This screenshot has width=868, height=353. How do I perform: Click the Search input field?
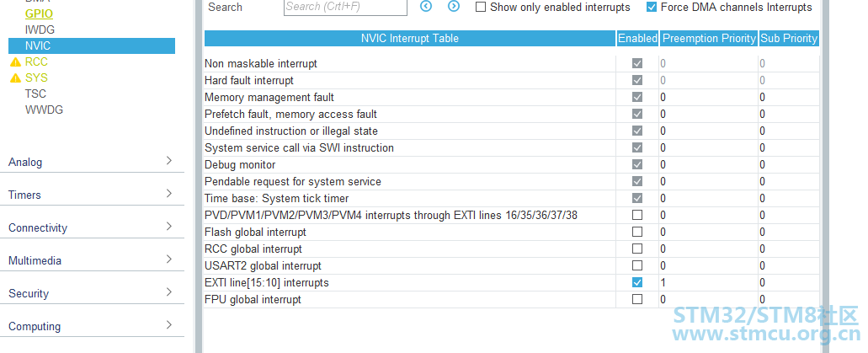pyautogui.click(x=345, y=8)
